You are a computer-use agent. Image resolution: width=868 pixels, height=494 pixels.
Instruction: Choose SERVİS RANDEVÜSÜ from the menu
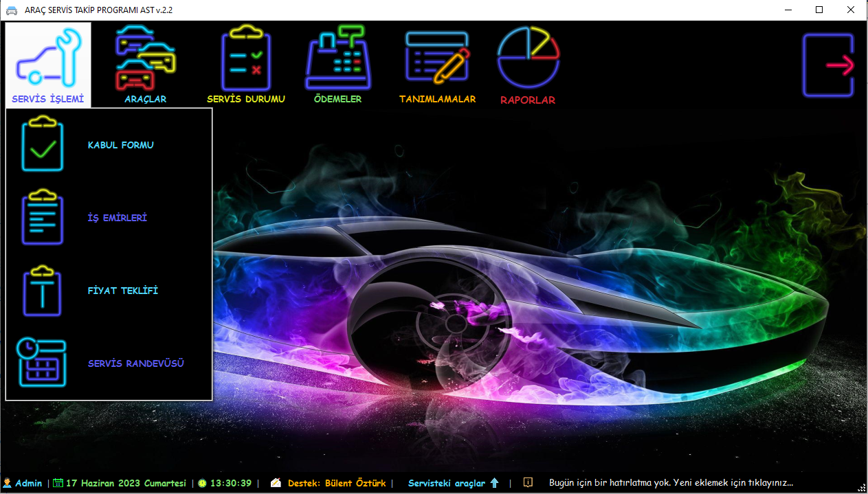pos(136,363)
